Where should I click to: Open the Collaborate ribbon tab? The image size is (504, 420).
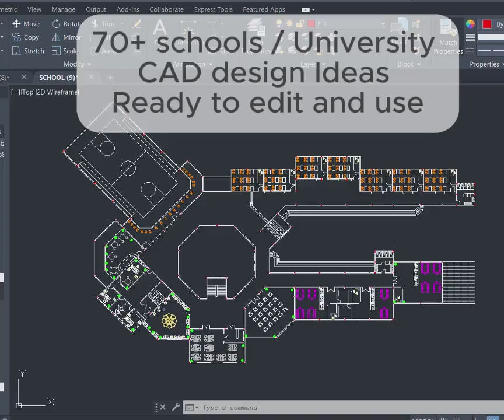click(x=166, y=9)
